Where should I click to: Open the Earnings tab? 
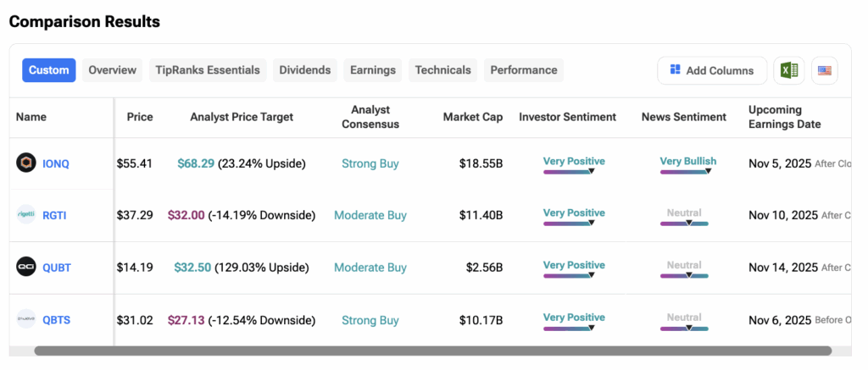click(373, 70)
